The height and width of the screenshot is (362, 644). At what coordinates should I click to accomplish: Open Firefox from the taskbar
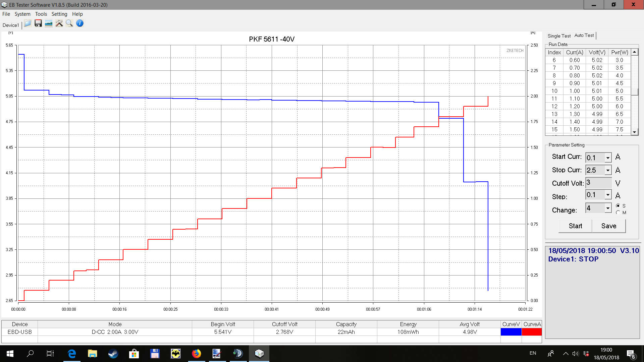click(x=196, y=353)
